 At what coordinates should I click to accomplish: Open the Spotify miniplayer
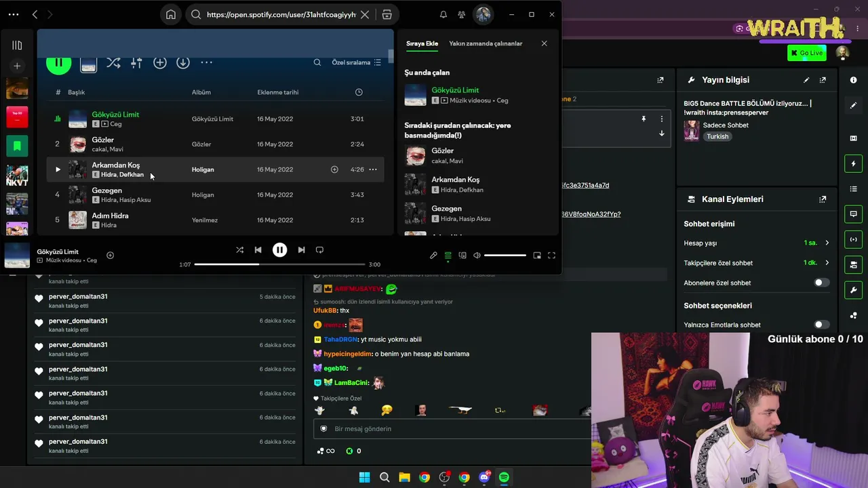537,256
